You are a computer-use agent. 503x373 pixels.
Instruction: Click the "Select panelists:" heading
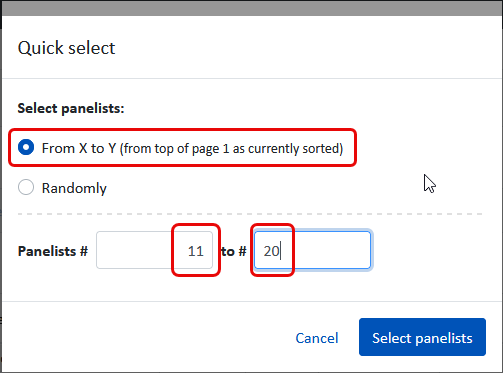71,108
